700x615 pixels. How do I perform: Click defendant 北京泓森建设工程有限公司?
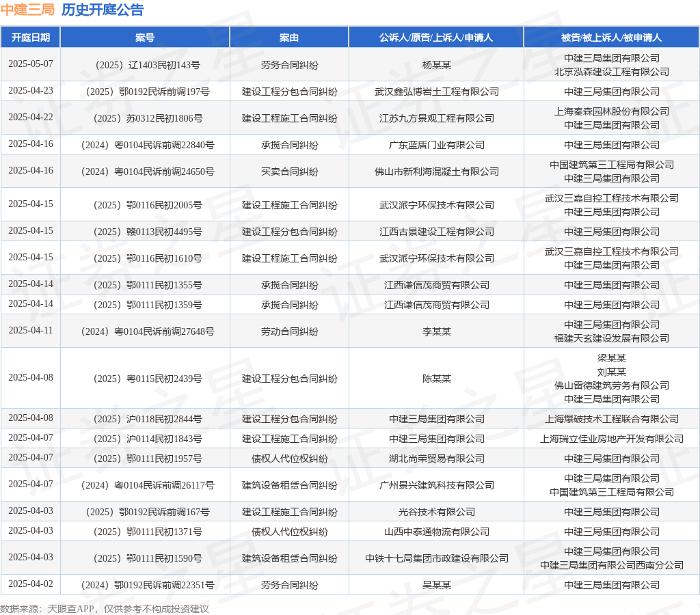point(611,72)
